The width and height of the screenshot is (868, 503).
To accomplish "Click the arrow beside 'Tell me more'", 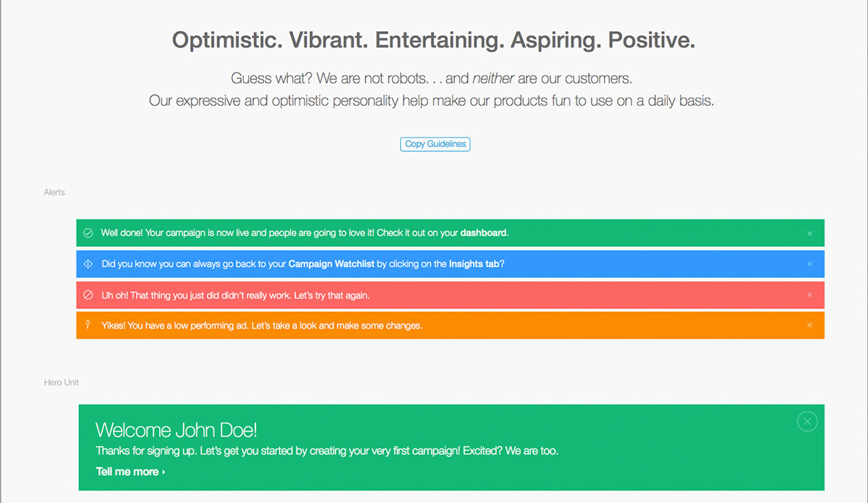I will pos(164,473).
